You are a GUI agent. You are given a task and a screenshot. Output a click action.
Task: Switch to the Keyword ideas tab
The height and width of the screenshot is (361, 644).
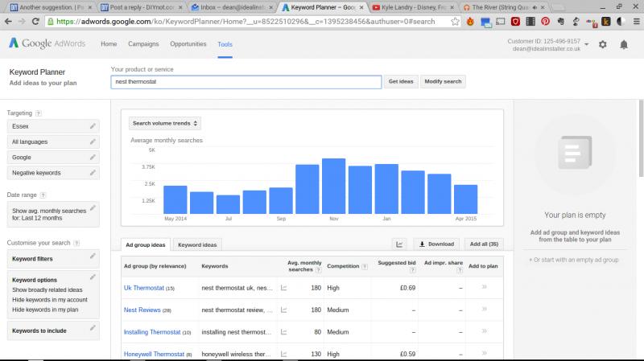tap(197, 244)
